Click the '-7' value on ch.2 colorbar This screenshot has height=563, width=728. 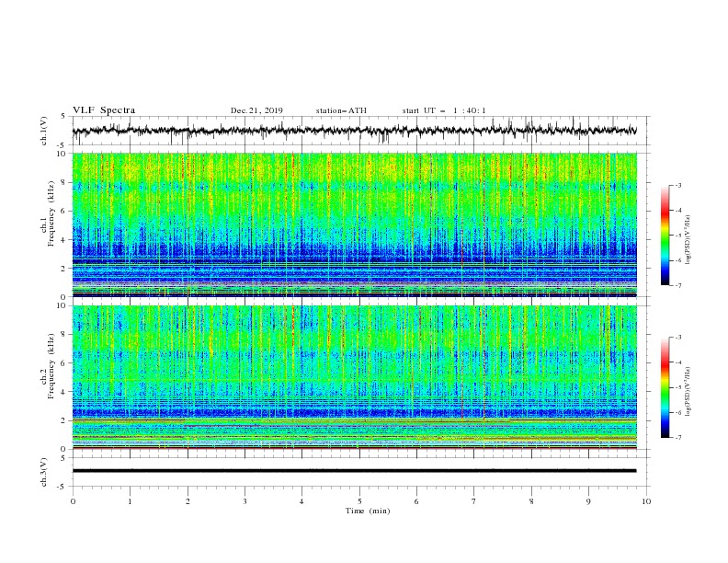pyautogui.click(x=677, y=438)
